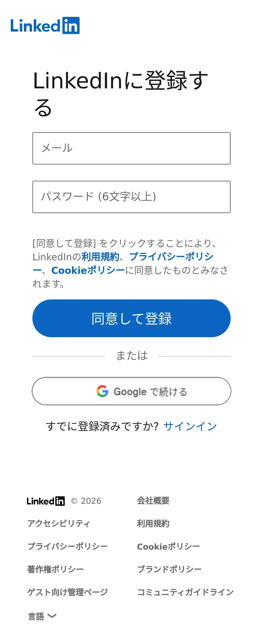263x644 pixels.
Task: Click the Google G icon
Action: point(102,391)
